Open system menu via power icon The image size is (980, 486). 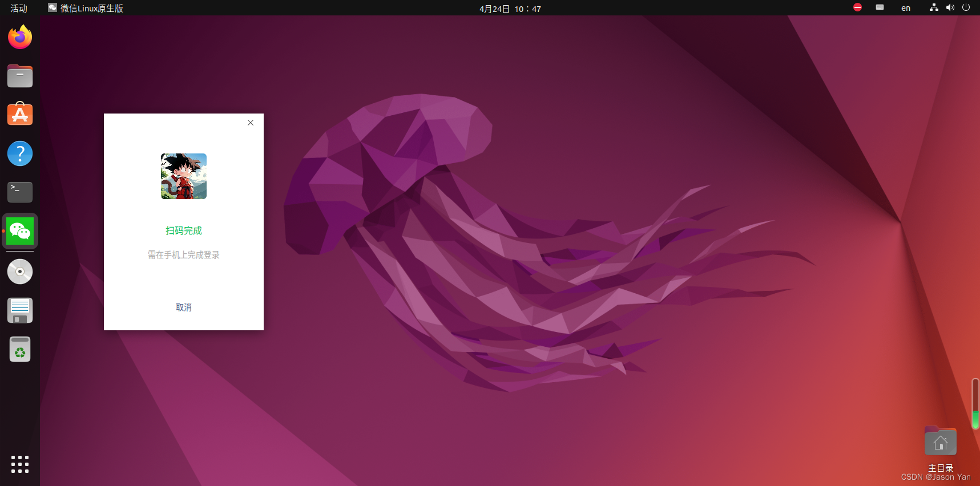pos(966,7)
